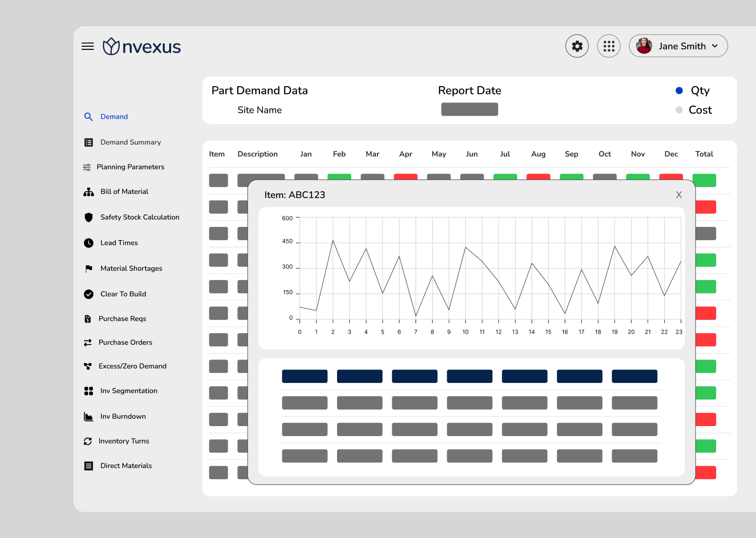Click the Purchase Reqs document icon
This screenshot has width=756, height=538.
[x=88, y=319]
